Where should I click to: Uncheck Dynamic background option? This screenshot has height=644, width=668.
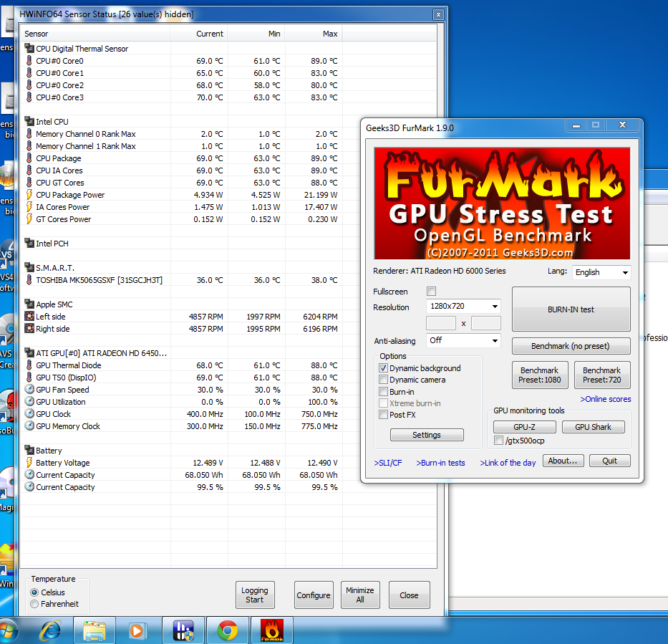pos(384,367)
